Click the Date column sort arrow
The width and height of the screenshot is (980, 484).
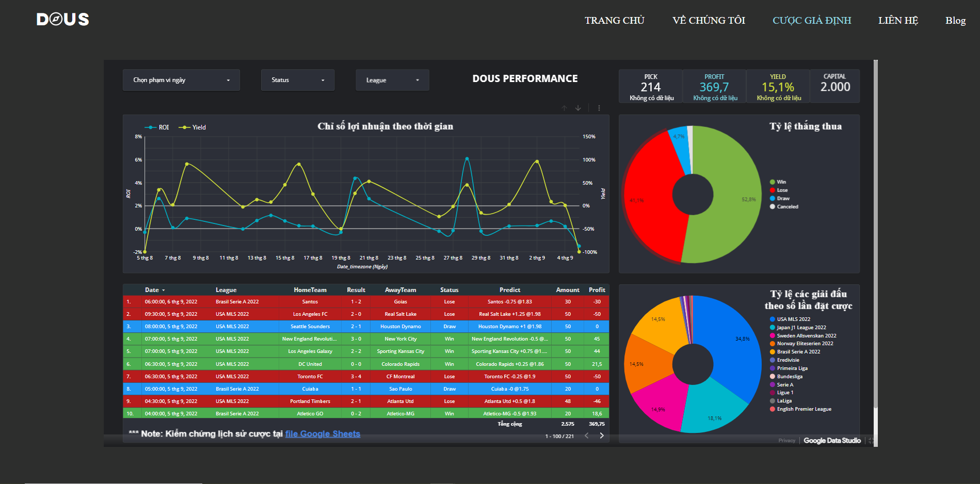coord(164,291)
